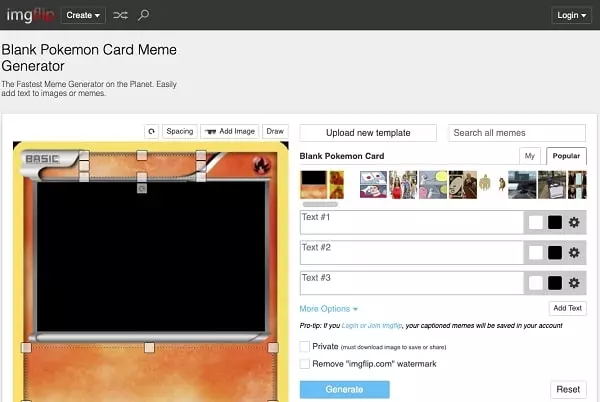
Task: Click the rotate image icon button
Action: (152, 132)
